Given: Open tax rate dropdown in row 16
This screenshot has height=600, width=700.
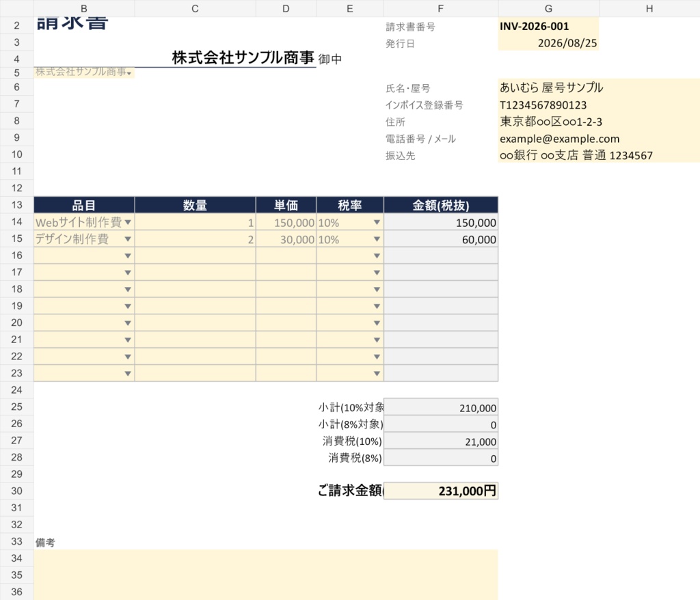Looking at the screenshot, I should pyautogui.click(x=377, y=256).
